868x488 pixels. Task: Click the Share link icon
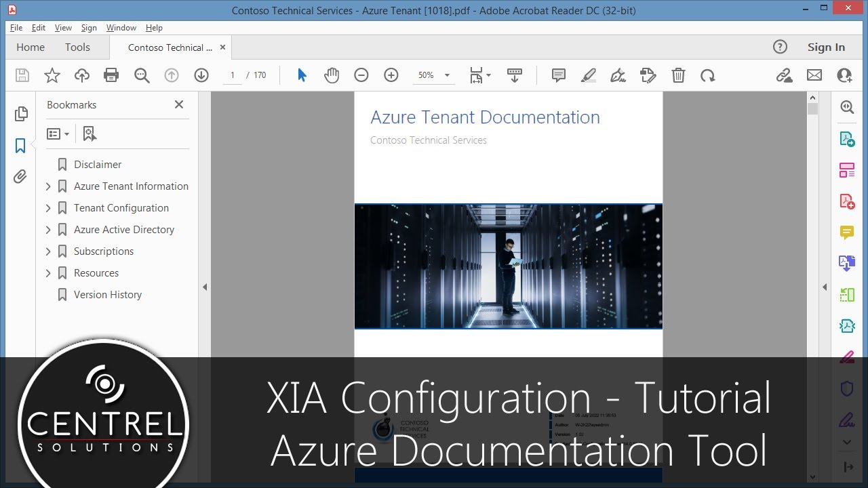pos(785,75)
